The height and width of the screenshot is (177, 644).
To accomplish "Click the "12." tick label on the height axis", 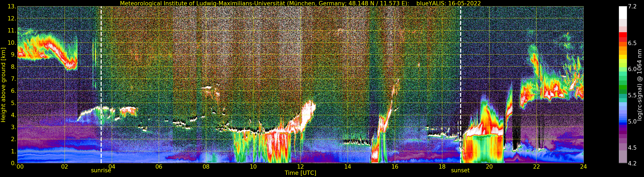I will click(x=12, y=18).
